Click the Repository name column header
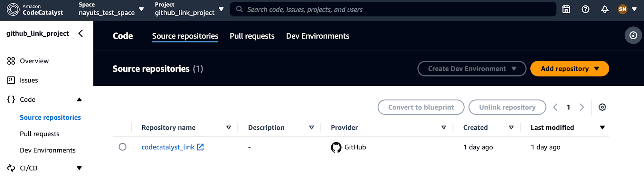 [x=168, y=128]
